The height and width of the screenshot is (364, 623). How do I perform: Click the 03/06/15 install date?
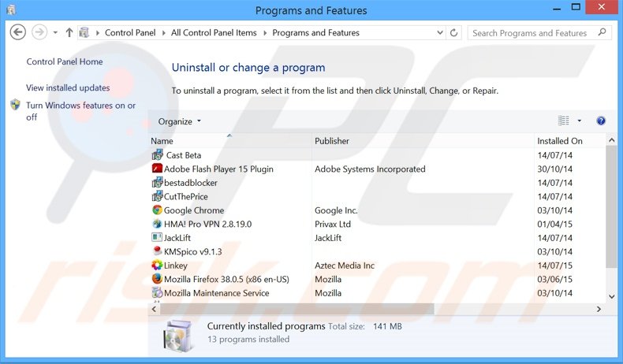click(554, 280)
